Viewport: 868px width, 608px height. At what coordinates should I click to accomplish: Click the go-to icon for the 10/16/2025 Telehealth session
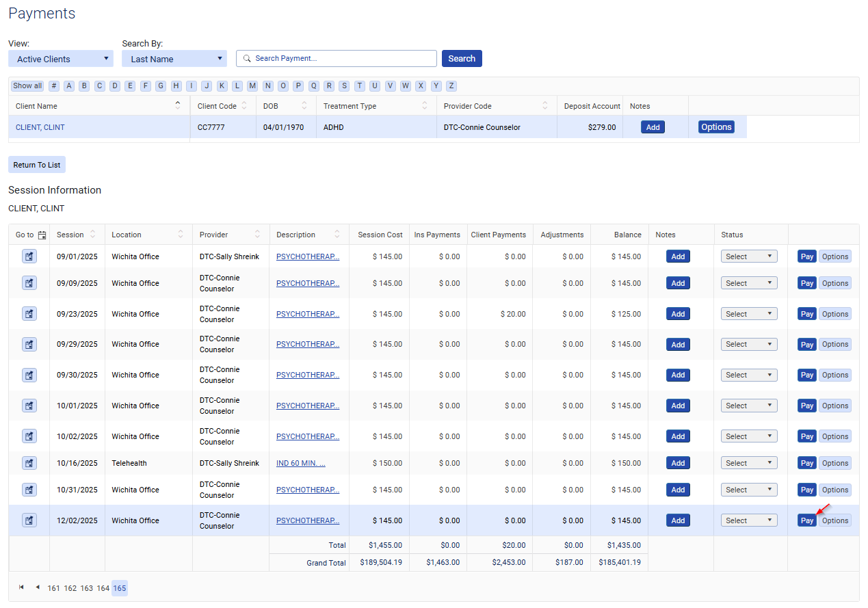[x=29, y=463]
